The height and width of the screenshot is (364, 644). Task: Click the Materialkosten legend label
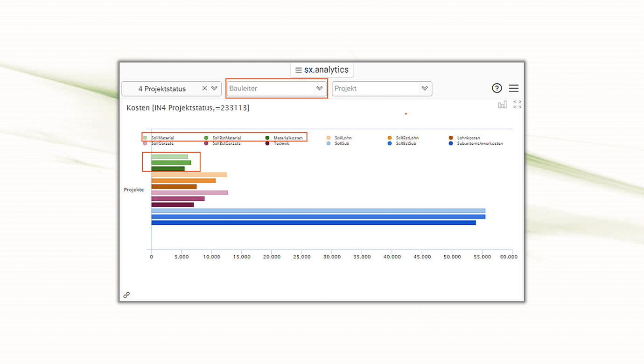288,138
